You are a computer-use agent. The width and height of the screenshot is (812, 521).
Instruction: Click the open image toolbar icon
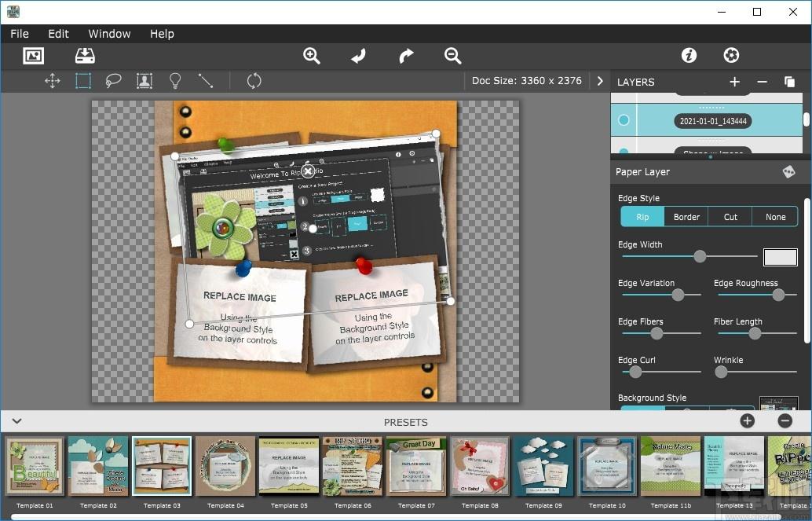pos(34,56)
